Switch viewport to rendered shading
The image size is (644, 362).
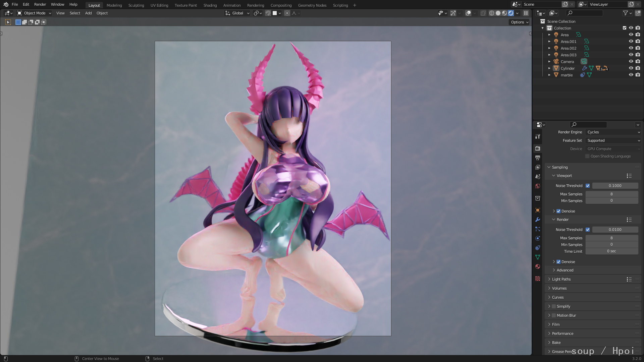(511, 13)
